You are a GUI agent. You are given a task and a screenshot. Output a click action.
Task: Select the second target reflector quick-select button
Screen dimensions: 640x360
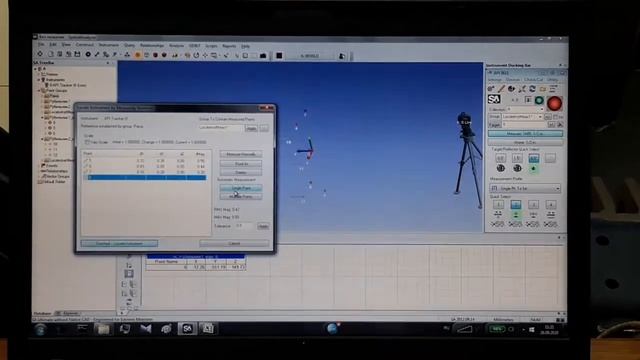517,158
